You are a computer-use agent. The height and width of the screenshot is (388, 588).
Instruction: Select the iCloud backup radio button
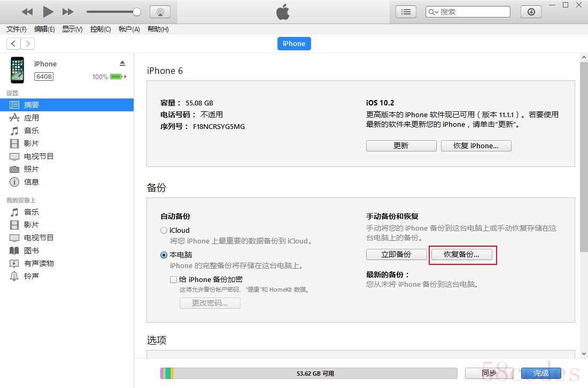[164, 230]
